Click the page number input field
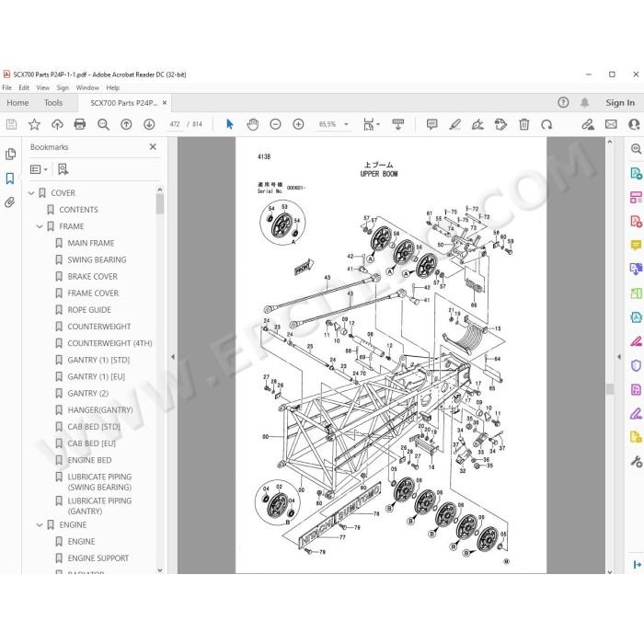644x644 pixels. (x=175, y=124)
